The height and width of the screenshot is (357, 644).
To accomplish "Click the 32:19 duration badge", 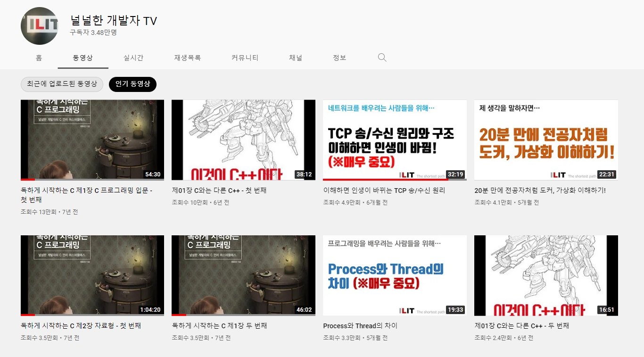I will pyautogui.click(x=455, y=174).
